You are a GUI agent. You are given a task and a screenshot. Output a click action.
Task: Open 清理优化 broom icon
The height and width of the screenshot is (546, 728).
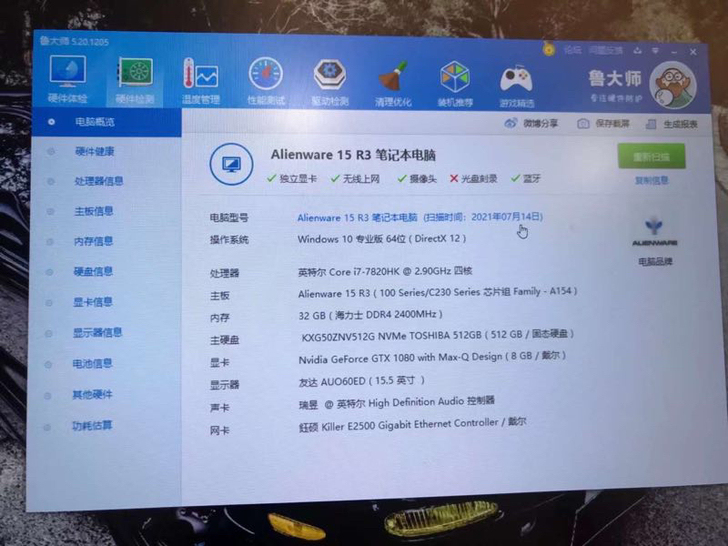coord(393,76)
